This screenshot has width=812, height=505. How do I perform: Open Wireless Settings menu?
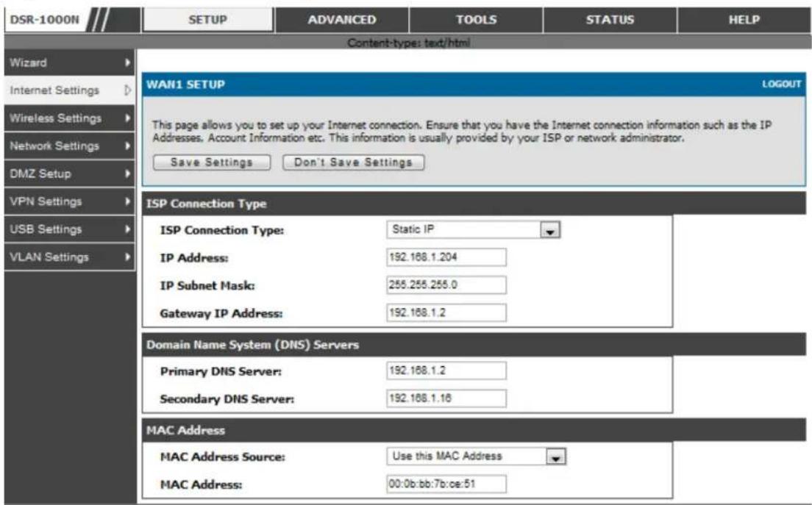(x=69, y=118)
